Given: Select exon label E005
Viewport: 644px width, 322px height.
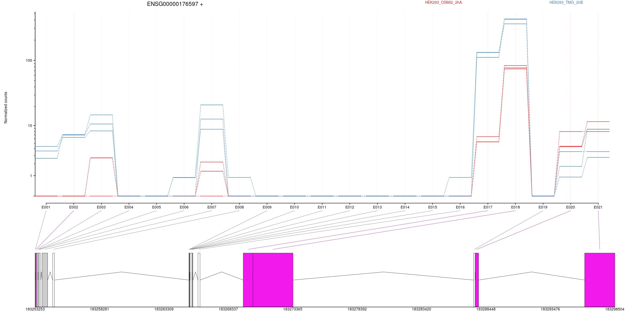Looking at the screenshot, I should [156, 207].
